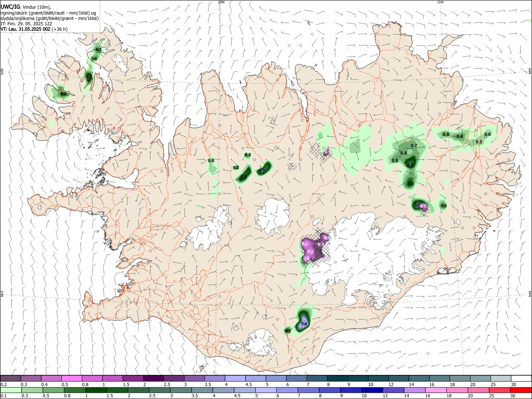Image resolution: width=532 pixels, height=399 pixels.
Task: Click the 30 label on lower rain scale
Action: [514, 396]
